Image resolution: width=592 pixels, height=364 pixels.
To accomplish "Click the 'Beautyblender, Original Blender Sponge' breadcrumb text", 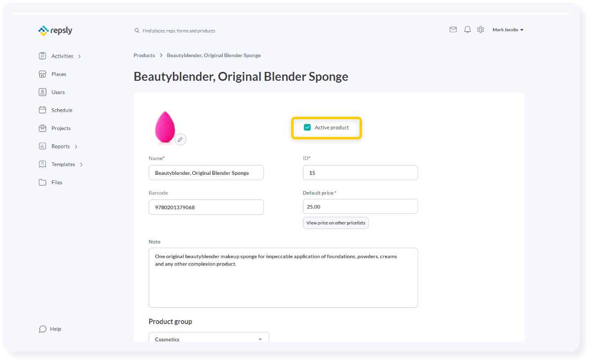I will (x=214, y=56).
